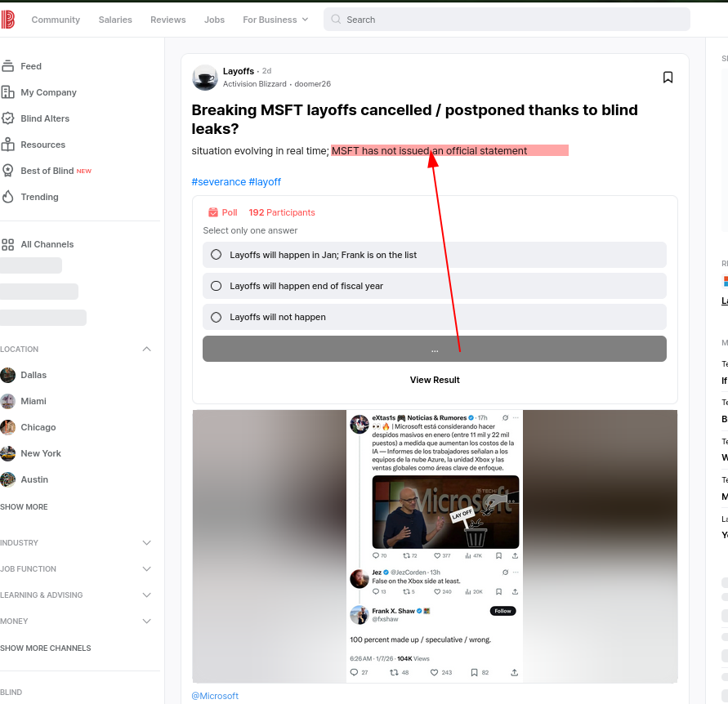
Task: Bookmark the Layoffs post
Action: point(668,77)
